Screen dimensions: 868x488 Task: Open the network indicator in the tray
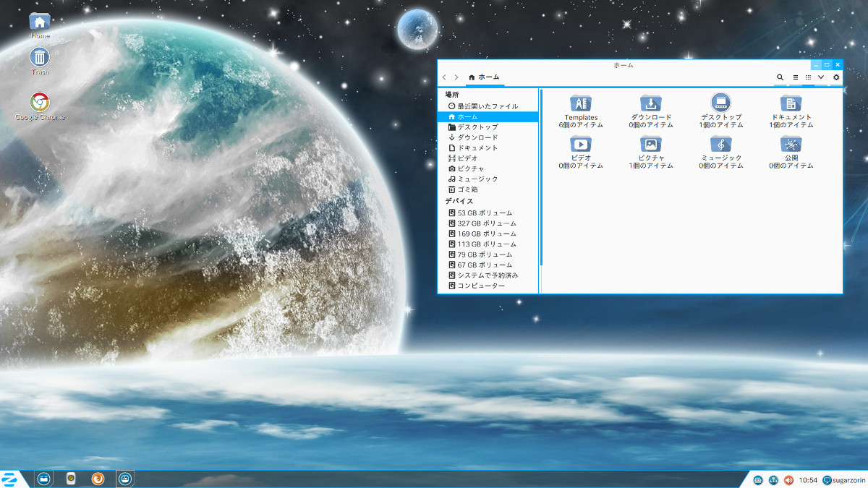point(773,480)
